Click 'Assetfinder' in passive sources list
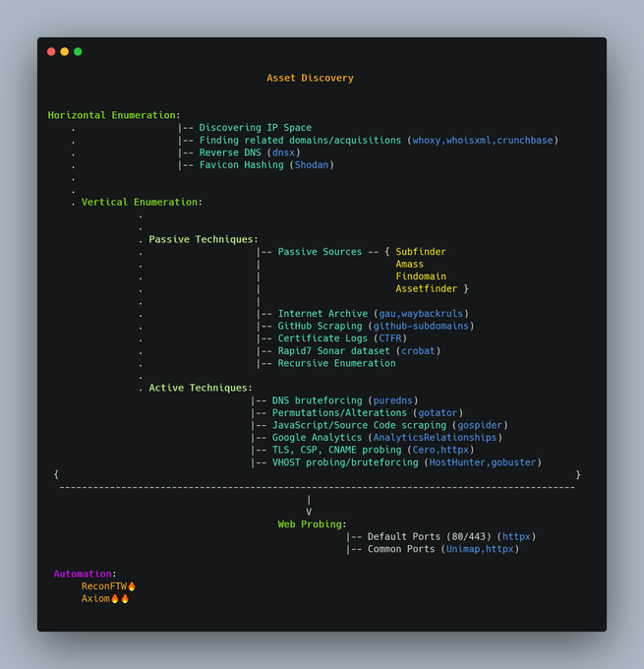Image resolution: width=644 pixels, height=669 pixels. tap(426, 289)
